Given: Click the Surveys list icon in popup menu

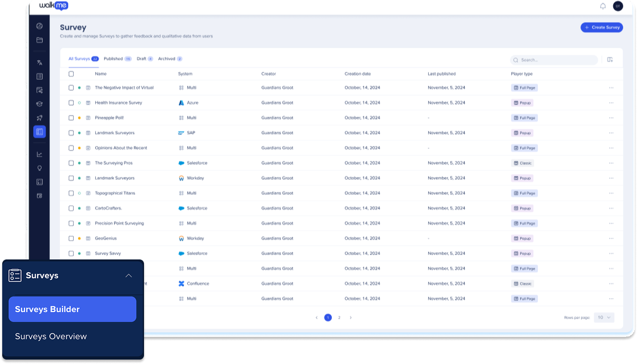Looking at the screenshot, I should click(x=15, y=275).
